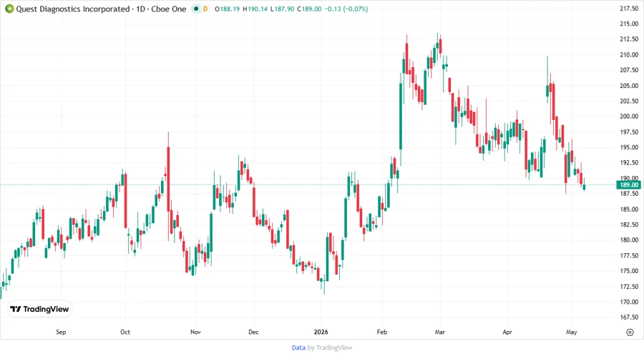Screen dimensions: 644x356
Task: Open chart settings gear icon
Action: (630, 332)
